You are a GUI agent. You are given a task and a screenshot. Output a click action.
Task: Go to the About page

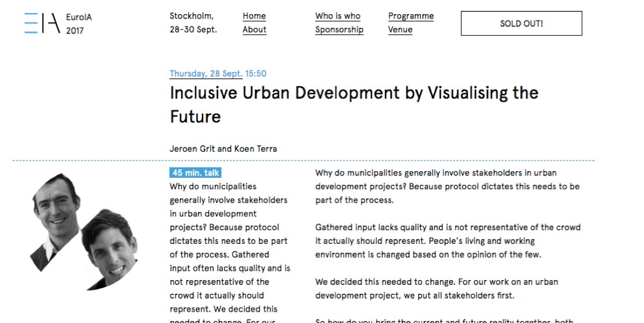click(x=254, y=30)
